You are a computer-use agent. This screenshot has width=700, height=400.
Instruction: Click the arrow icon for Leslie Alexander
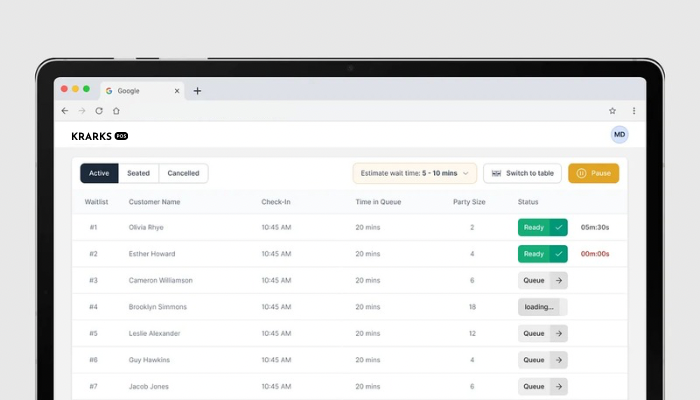(559, 333)
